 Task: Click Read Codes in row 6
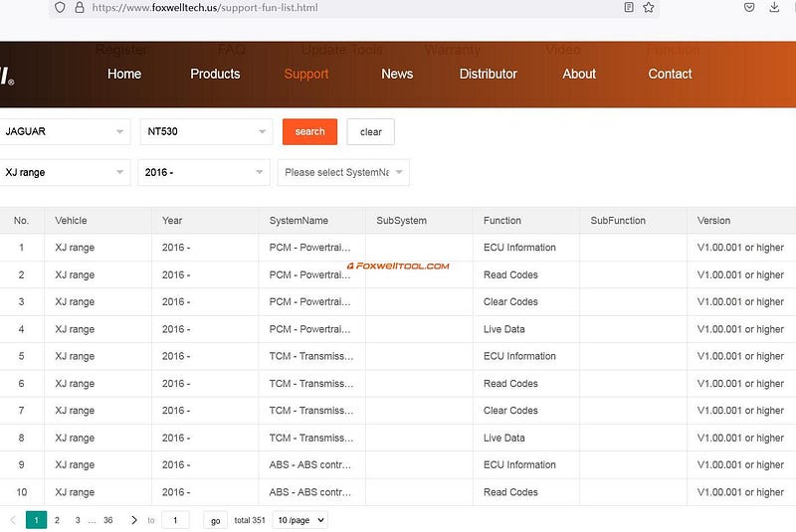tap(510, 384)
